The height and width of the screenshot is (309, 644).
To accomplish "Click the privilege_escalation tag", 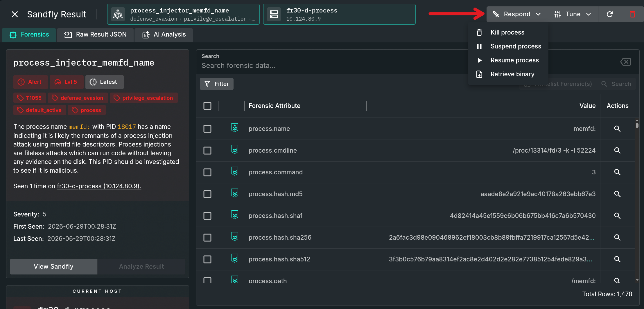I will pyautogui.click(x=143, y=98).
